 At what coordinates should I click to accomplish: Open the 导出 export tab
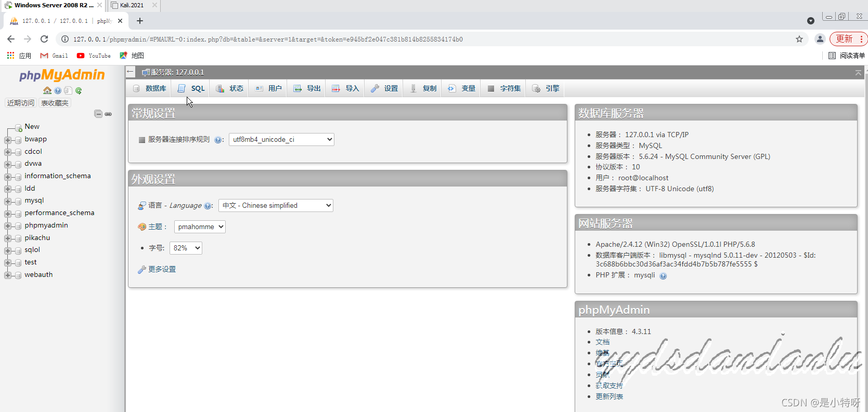(307, 88)
